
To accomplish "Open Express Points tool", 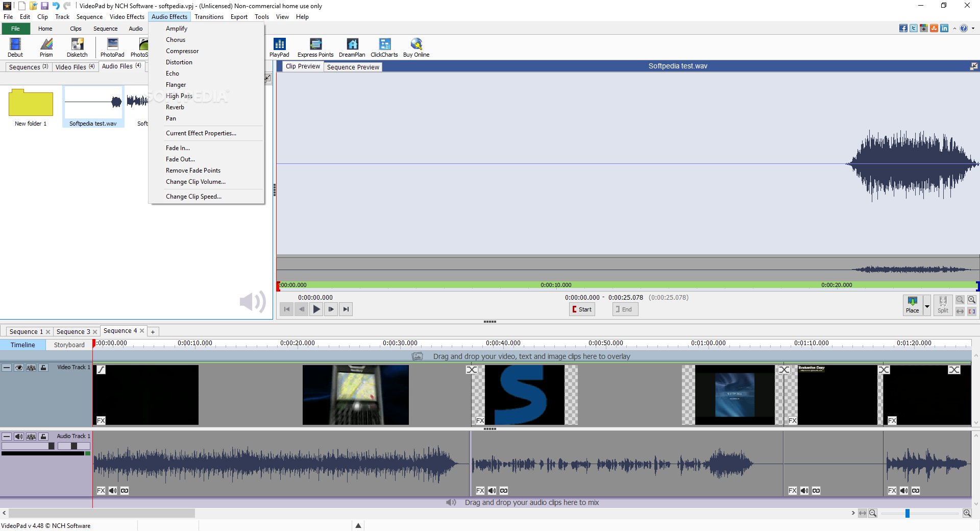I will coord(315,47).
